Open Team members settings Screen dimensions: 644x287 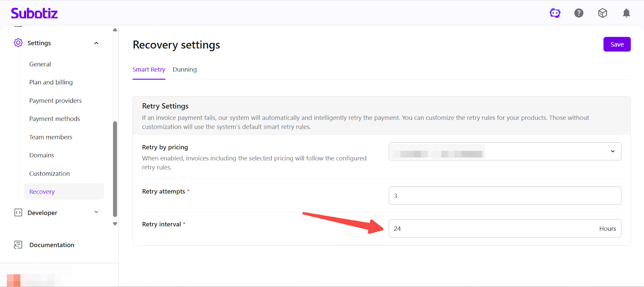[51, 137]
